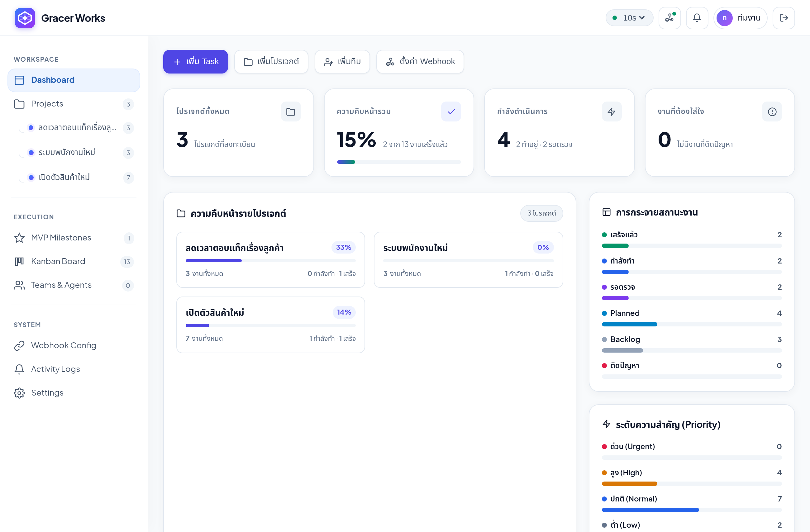
Task: Open the ลดเวลาตอบแท็กเรื่องลูกค้า project progress card
Action: click(270, 260)
